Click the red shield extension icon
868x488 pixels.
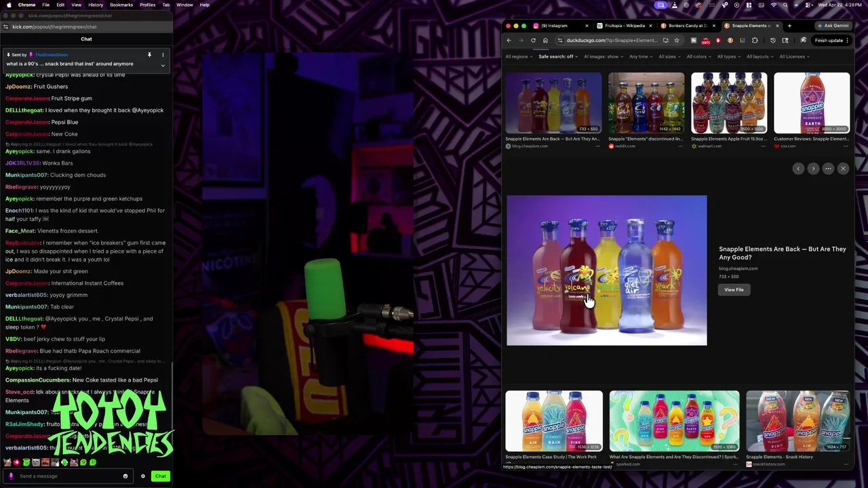(718, 41)
